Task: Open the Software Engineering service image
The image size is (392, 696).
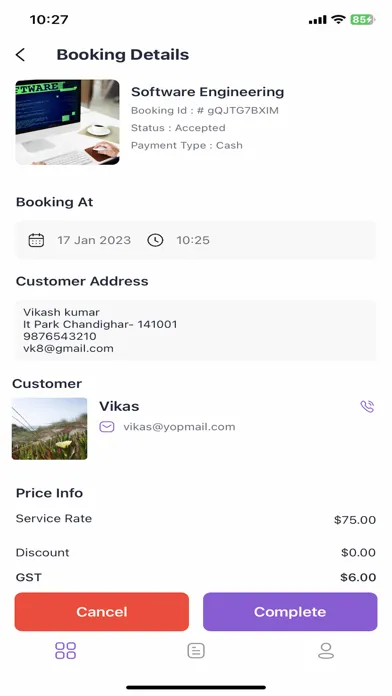Action: point(67,122)
